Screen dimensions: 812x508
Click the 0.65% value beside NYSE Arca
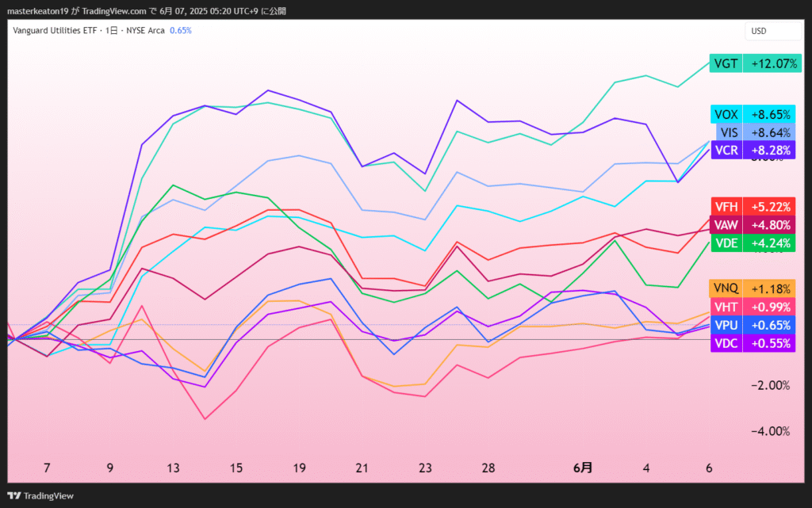click(x=181, y=31)
